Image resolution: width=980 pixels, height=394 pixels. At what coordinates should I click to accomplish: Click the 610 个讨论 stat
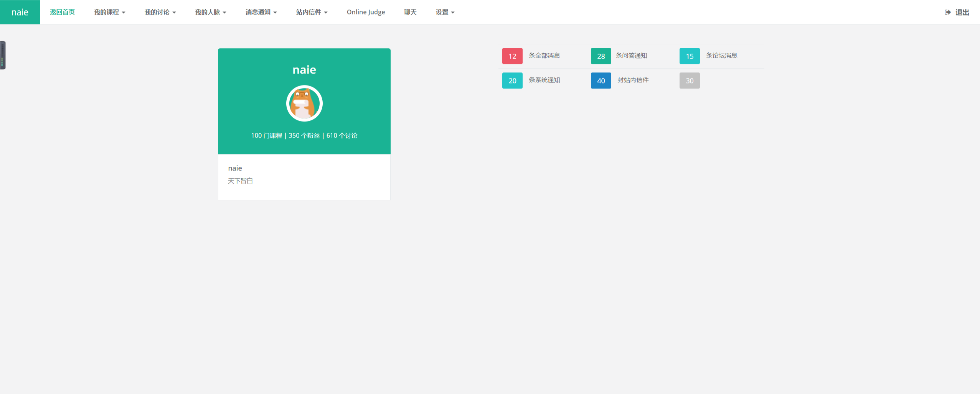(342, 136)
